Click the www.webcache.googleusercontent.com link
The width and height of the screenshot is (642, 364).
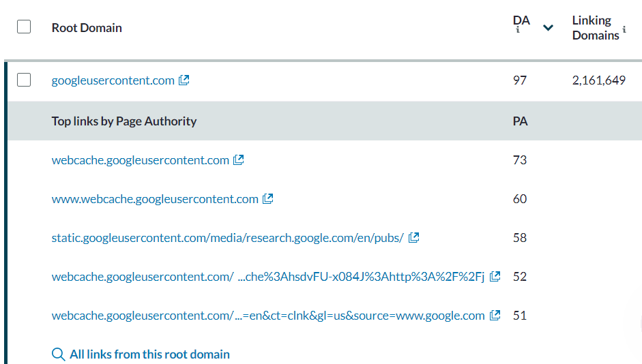click(155, 199)
